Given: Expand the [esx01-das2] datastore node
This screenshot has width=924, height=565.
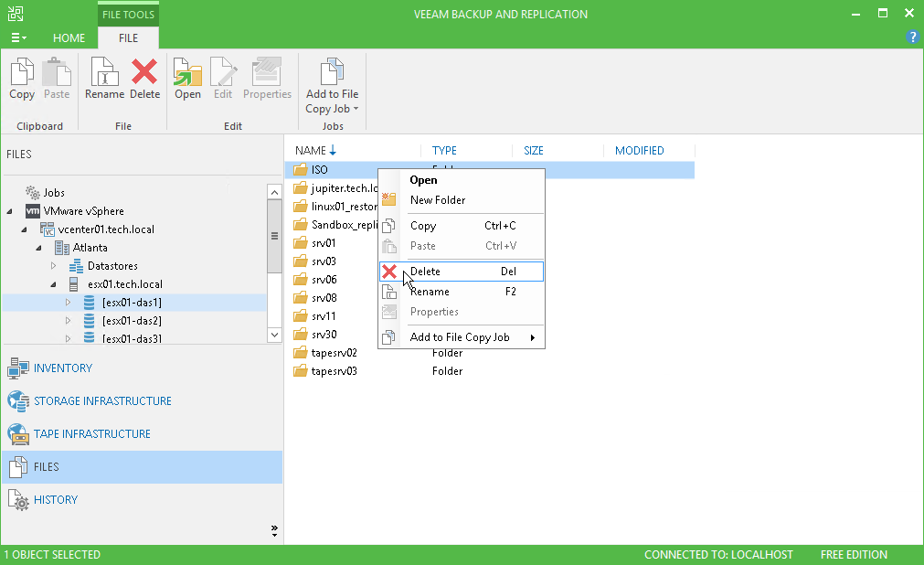Looking at the screenshot, I should click(x=68, y=321).
